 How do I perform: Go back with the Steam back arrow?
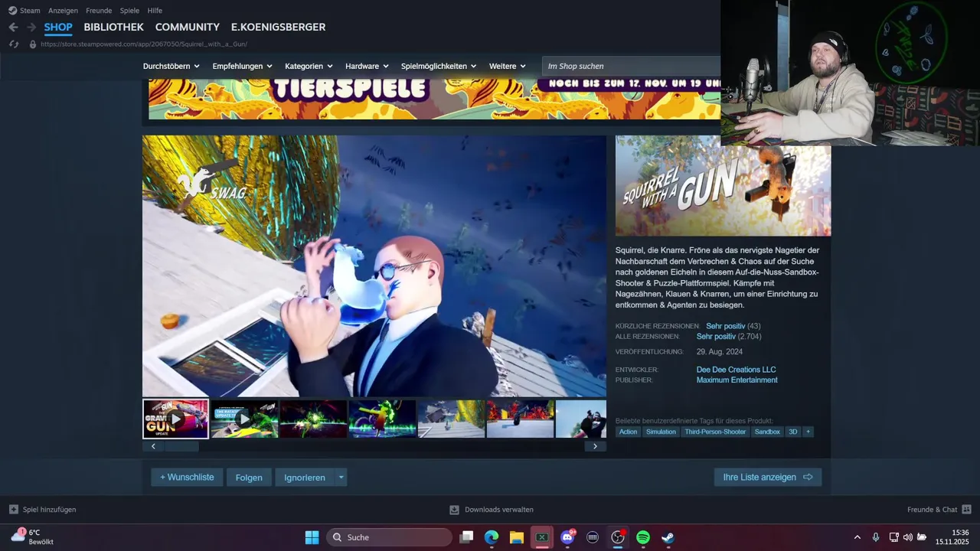pos(14,27)
